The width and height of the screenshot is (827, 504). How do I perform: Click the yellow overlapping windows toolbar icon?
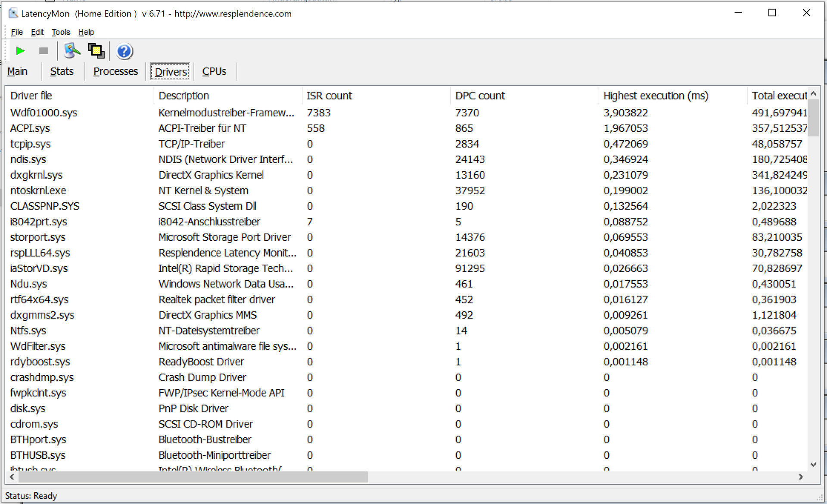96,51
